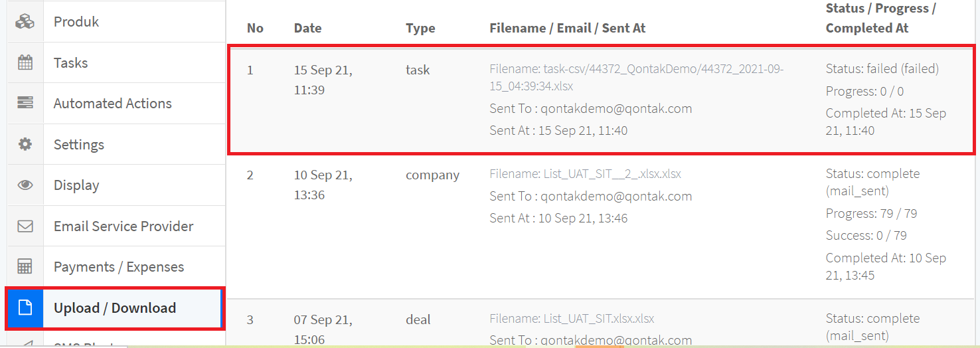Viewport: 980px width, 348px height.
Task: Click the Display eye icon
Action: [x=25, y=185]
